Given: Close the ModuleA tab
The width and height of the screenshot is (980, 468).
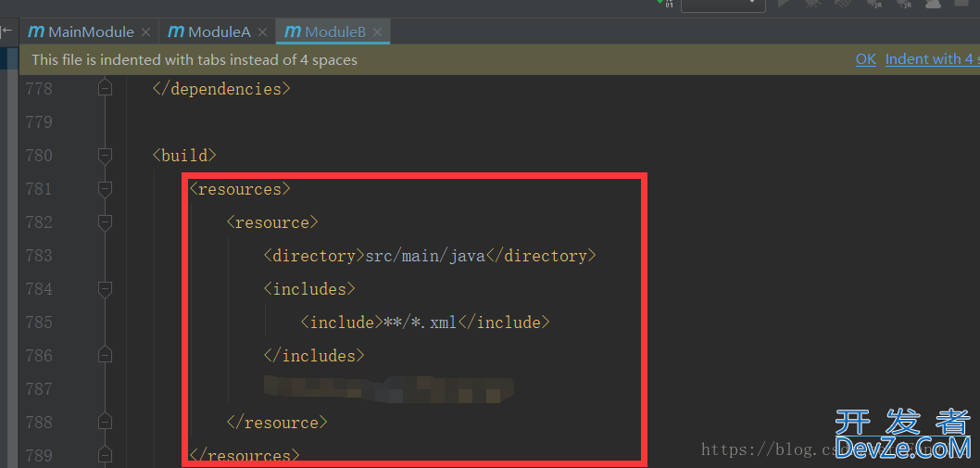Looking at the screenshot, I should point(262,32).
